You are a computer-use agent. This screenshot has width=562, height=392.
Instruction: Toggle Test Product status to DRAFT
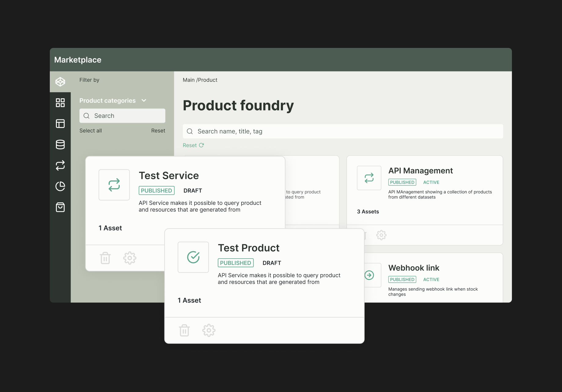click(271, 263)
